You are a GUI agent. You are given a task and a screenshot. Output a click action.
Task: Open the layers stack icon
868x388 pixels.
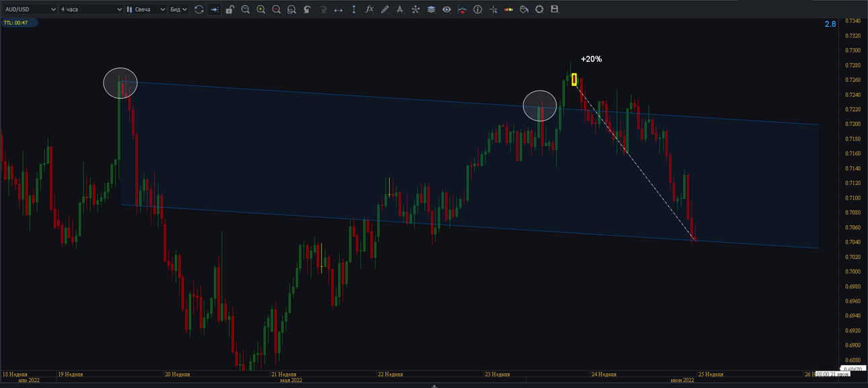[431, 9]
